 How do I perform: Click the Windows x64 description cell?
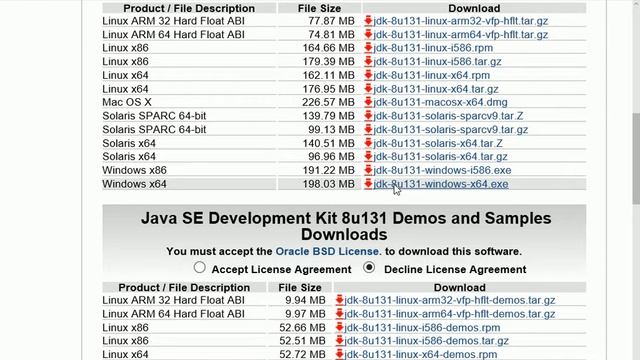click(x=189, y=184)
